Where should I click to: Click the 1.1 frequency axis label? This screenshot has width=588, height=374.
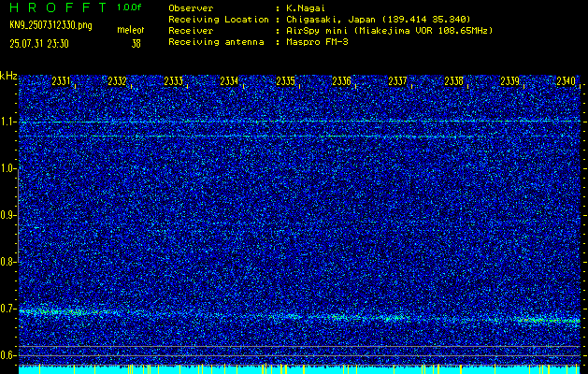click(7, 122)
